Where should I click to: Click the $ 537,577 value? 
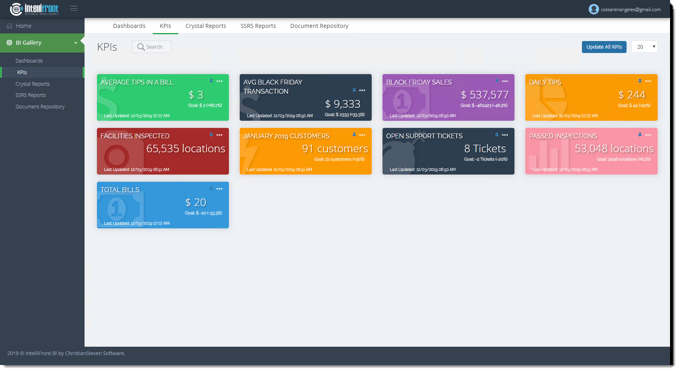tap(484, 95)
